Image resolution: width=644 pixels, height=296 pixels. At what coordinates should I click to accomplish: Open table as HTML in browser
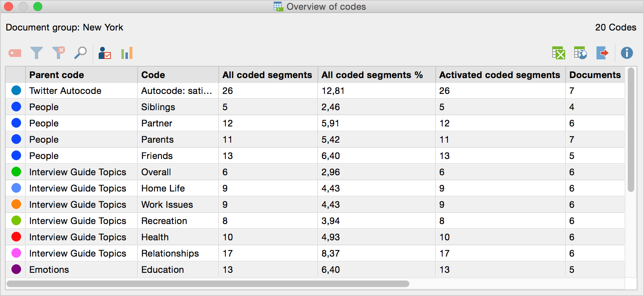point(580,53)
